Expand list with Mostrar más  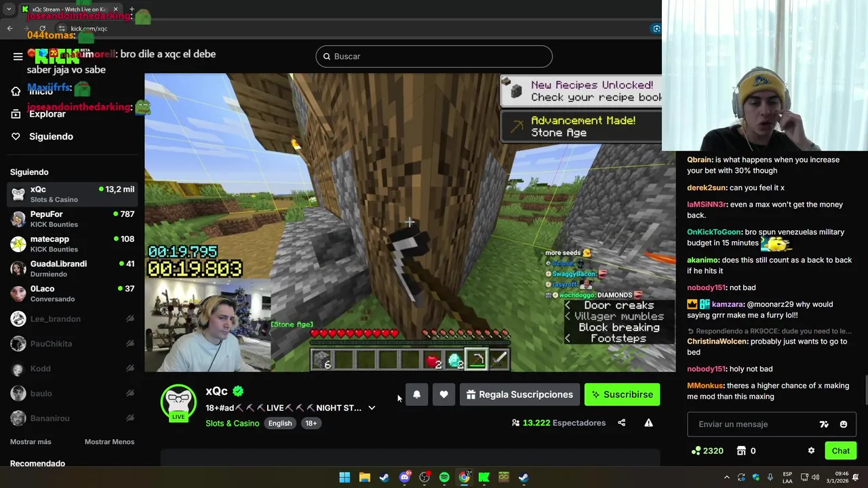31,442
